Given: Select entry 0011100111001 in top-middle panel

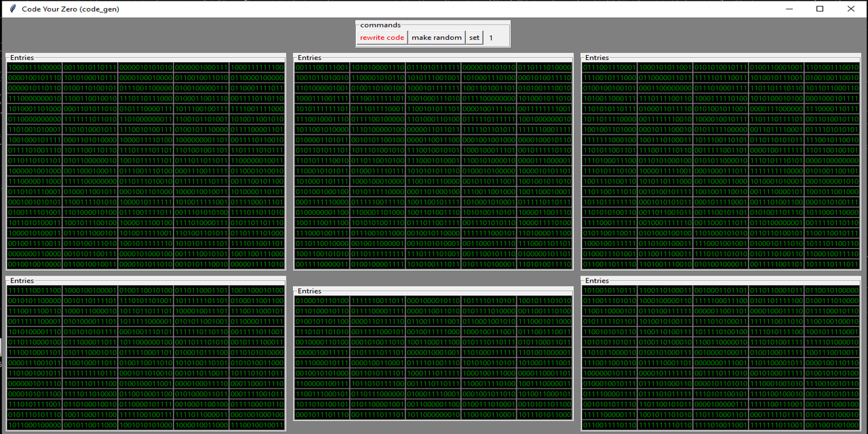Looking at the screenshot, I should 321,67.
